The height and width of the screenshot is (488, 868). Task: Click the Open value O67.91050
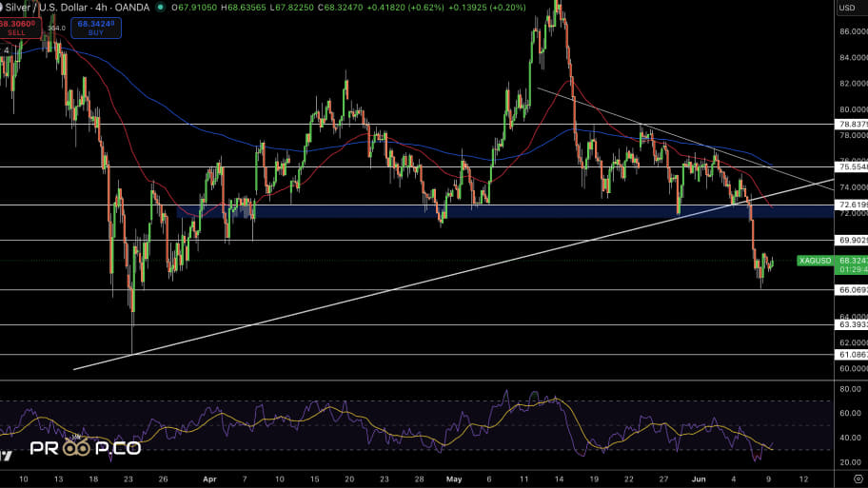click(194, 8)
